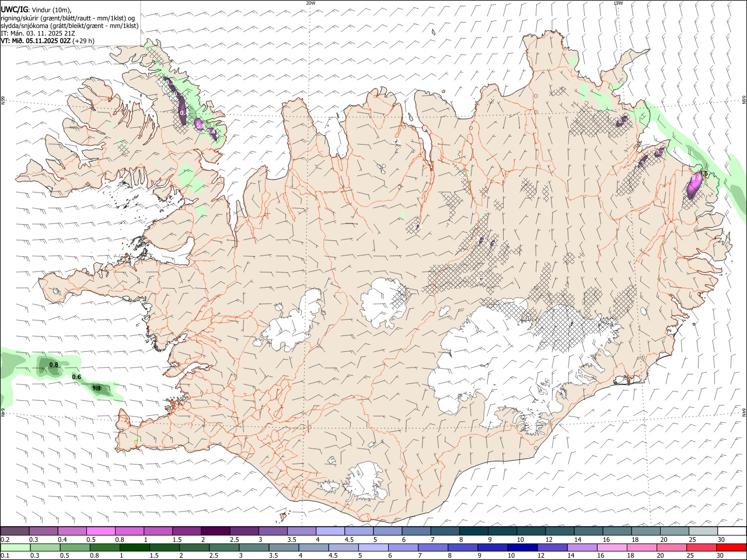Pick the dark green swatch between 1 and 1.5, bottom row
This screenshot has height=560, width=747.
click(134, 548)
